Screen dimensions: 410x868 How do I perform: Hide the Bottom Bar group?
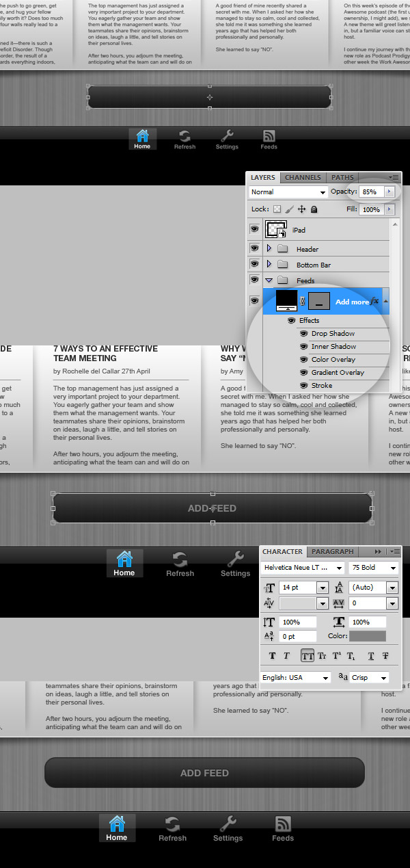[254, 264]
